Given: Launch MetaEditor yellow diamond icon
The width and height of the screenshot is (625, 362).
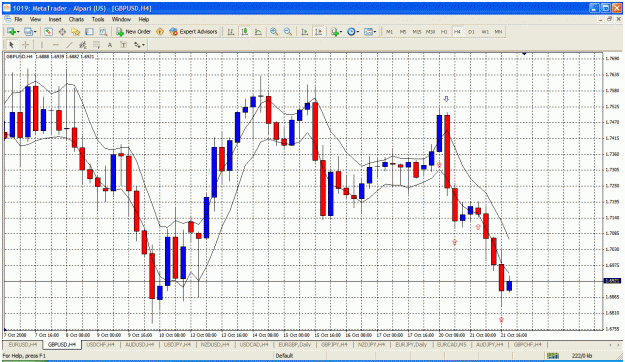Looking at the screenshot, I should (160, 32).
